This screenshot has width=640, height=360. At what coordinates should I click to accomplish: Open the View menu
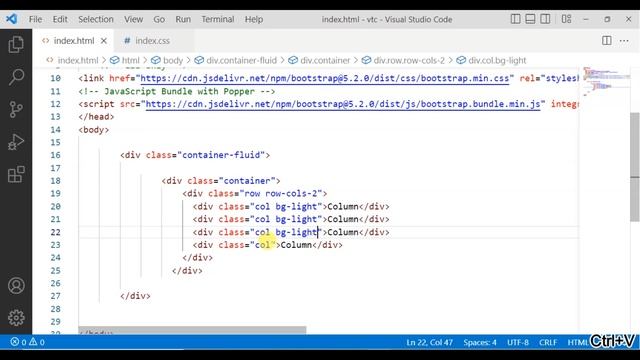133,19
